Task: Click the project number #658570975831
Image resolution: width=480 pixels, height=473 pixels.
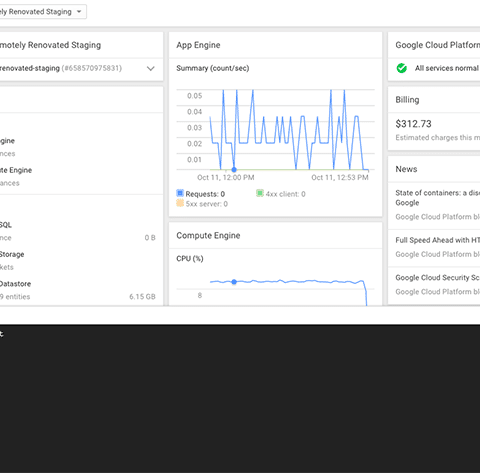Action: coord(92,68)
